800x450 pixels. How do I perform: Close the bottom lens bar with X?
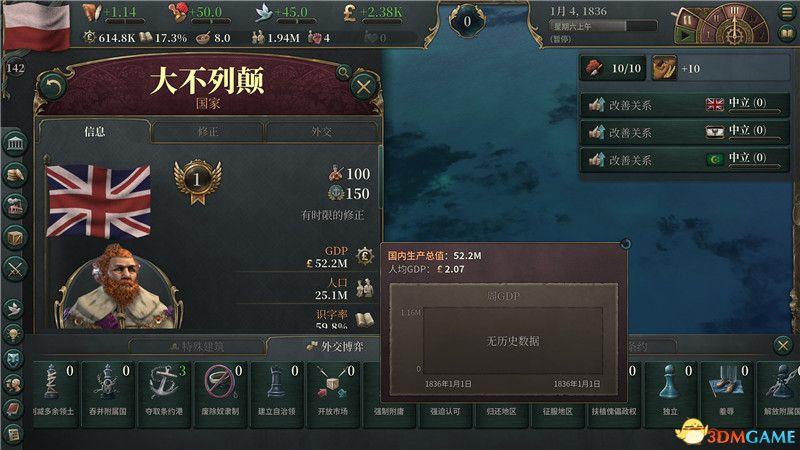click(783, 345)
